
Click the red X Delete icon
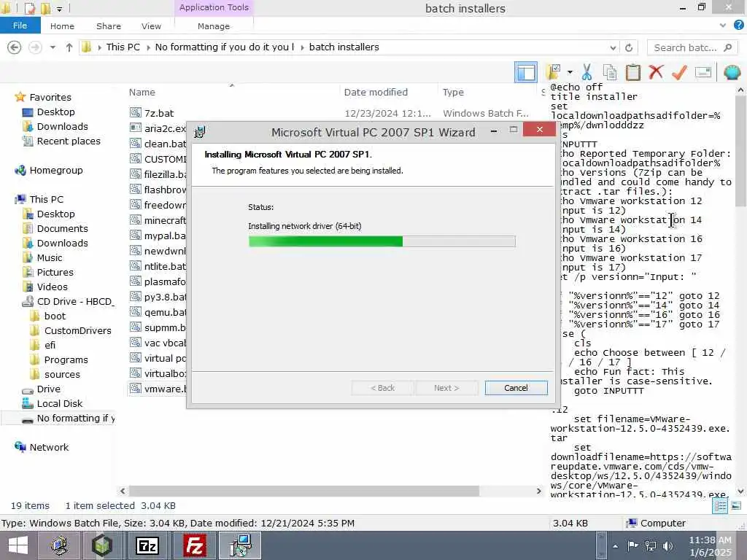(656, 72)
